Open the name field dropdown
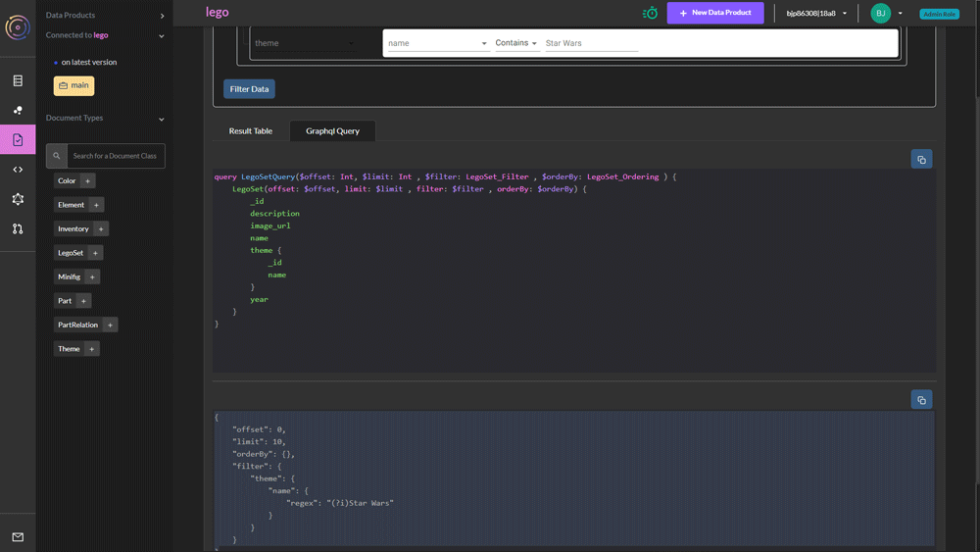This screenshot has height=552, width=980. click(x=437, y=43)
